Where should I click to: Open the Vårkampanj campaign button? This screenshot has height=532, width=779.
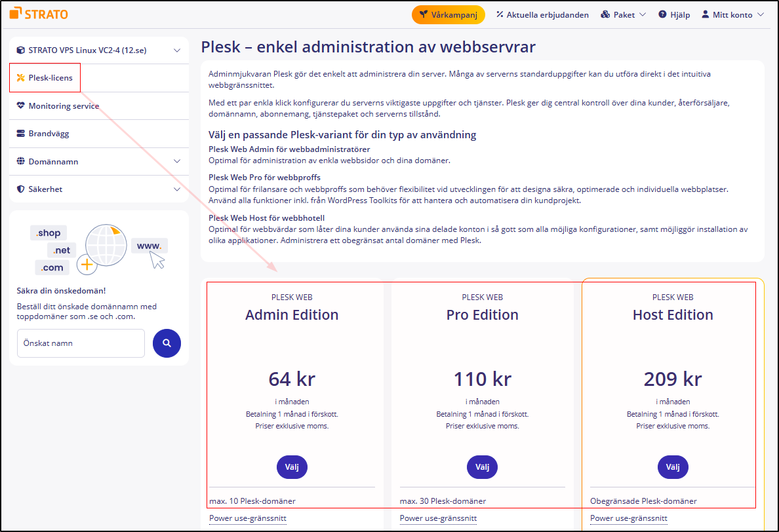448,15
